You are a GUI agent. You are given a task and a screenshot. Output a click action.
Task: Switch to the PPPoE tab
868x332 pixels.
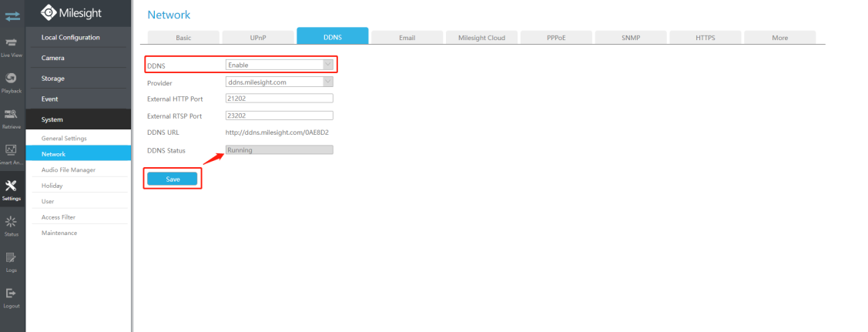pyautogui.click(x=556, y=38)
